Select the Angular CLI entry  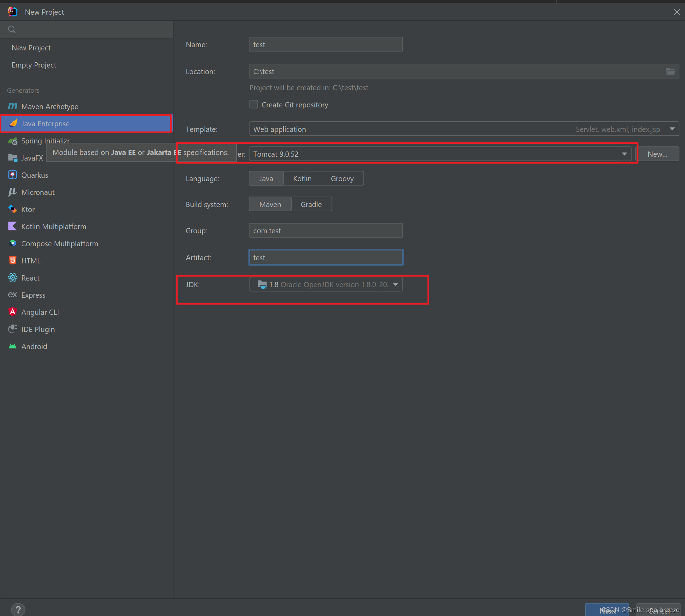click(87, 312)
